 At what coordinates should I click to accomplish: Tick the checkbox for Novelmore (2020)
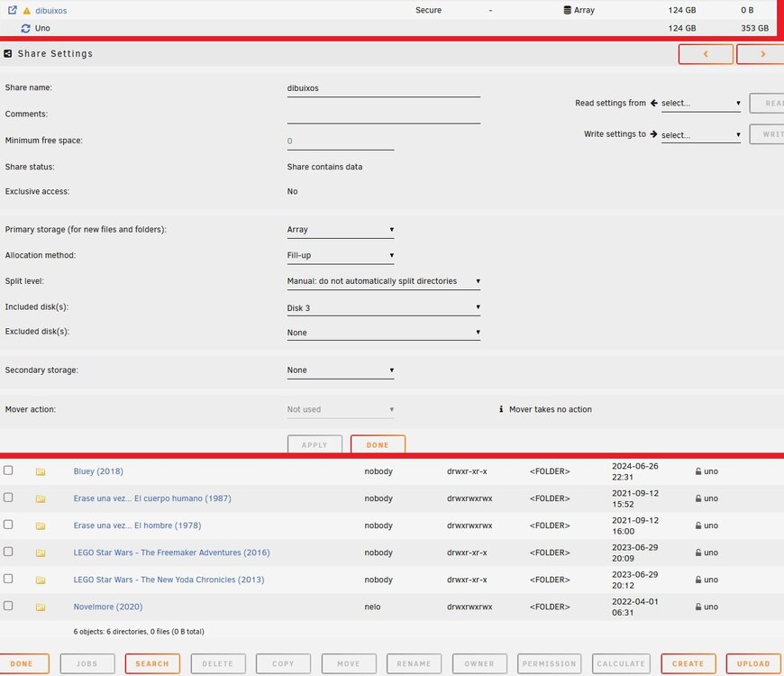[8, 605]
